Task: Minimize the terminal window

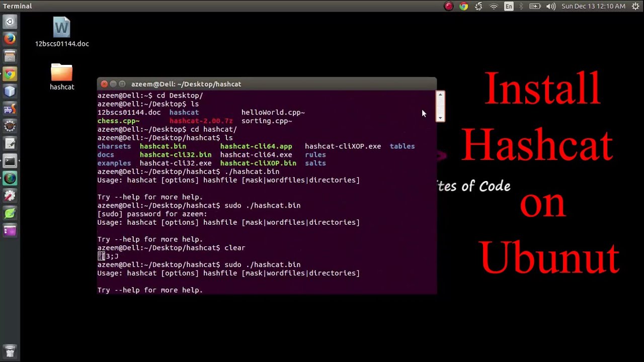Action: (x=113, y=84)
